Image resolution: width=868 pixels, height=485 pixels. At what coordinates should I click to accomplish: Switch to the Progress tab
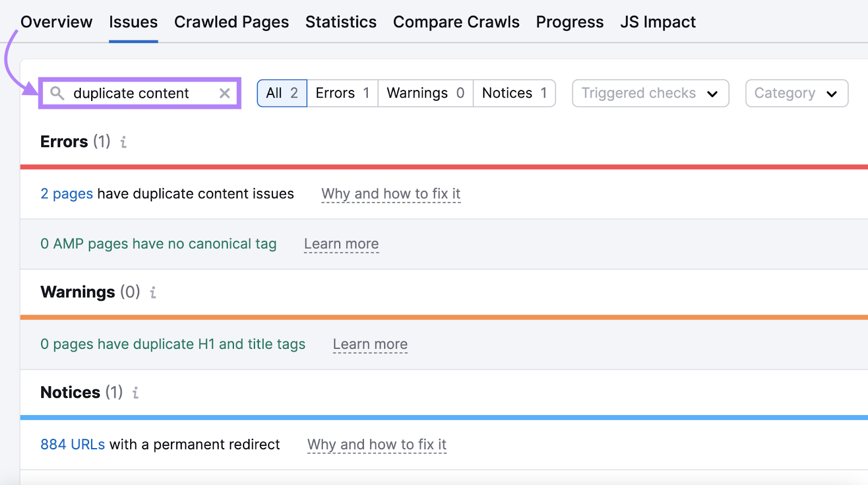click(x=569, y=22)
